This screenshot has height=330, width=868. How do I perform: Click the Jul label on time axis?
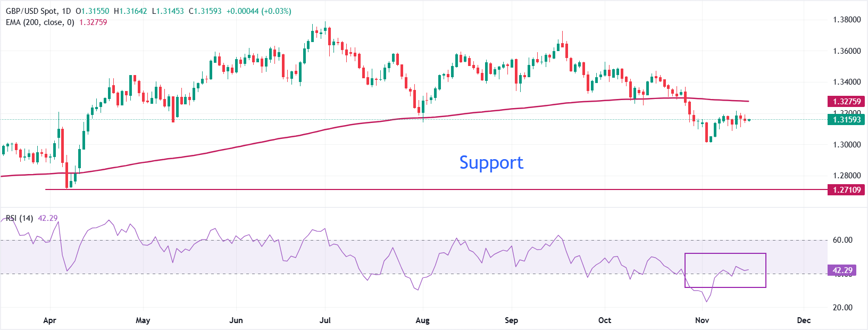tap(324, 320)
